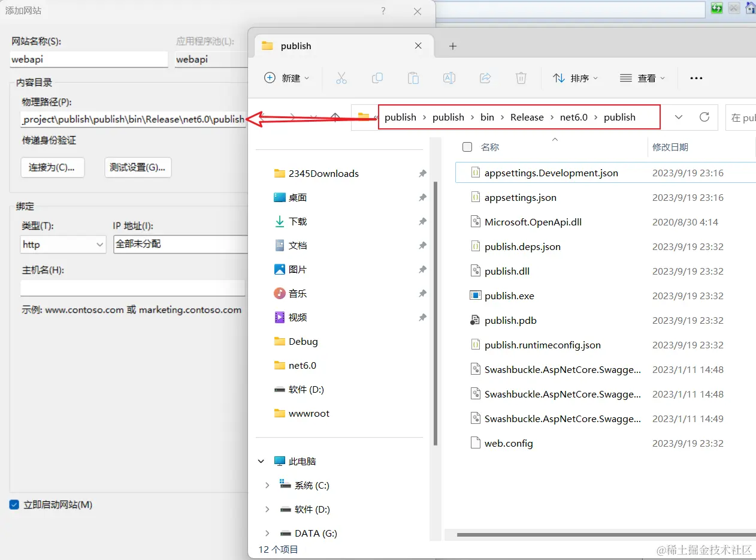
Task: Expand the 软件 (D:) node under 此电脑
Action: point(267,509)
